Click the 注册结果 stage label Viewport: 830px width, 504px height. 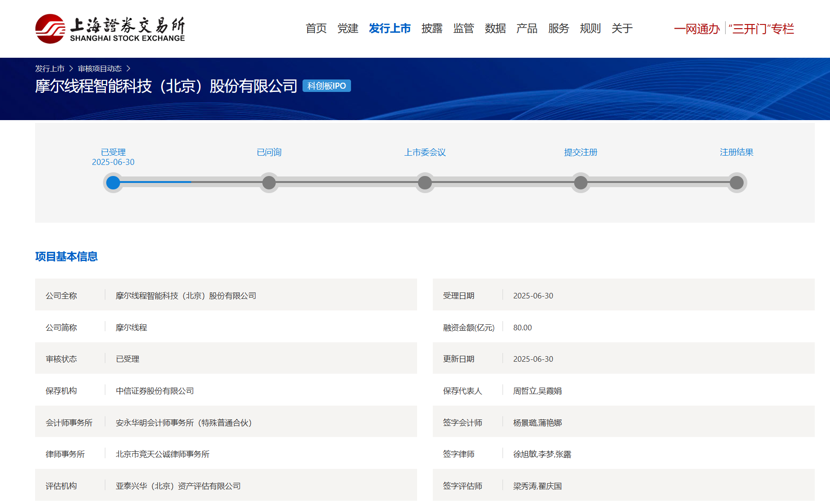click(737, 152)
